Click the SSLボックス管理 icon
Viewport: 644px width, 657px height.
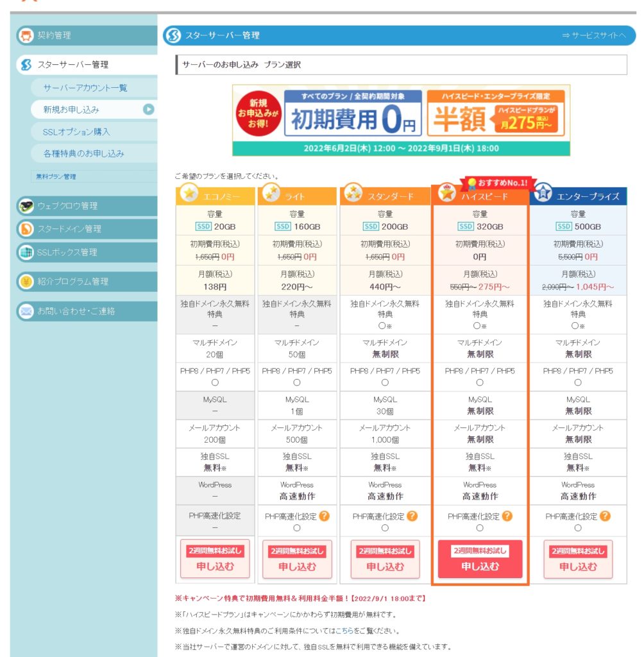26,252
